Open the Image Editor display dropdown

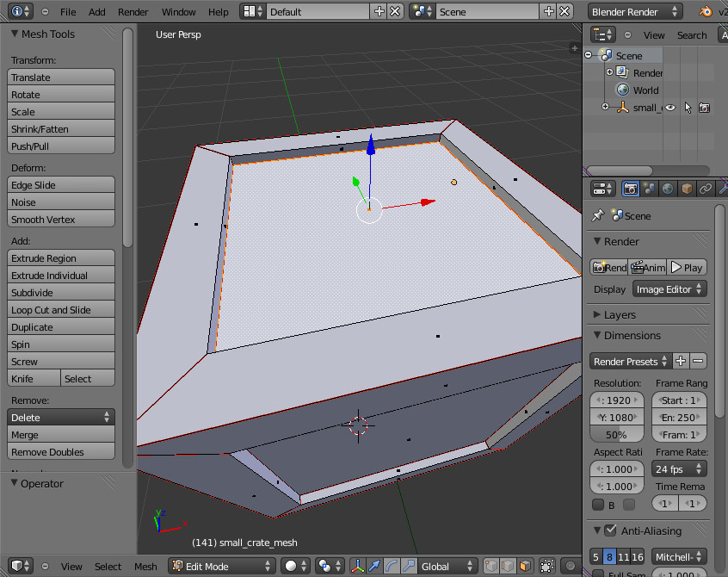click(669, 289)
